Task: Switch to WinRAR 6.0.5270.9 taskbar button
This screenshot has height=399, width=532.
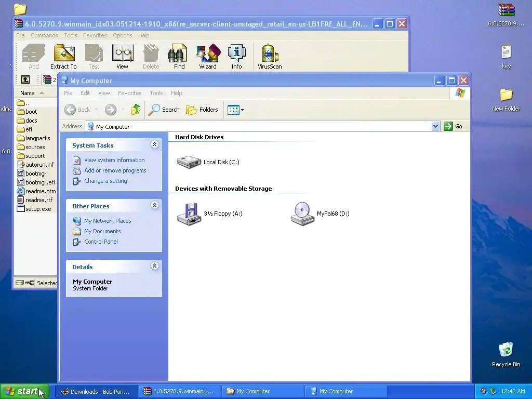Action: point(180,392)
